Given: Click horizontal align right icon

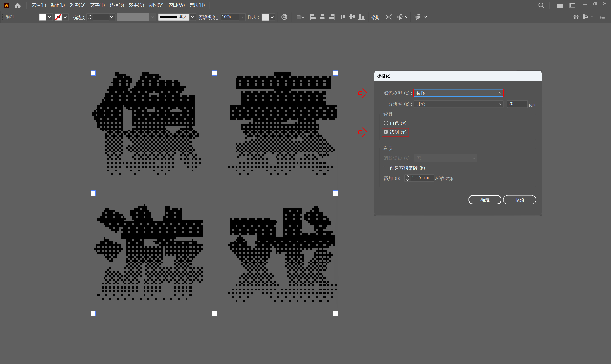Looking at the screenshot, I should pyautogui.click(x=332, y=17).
